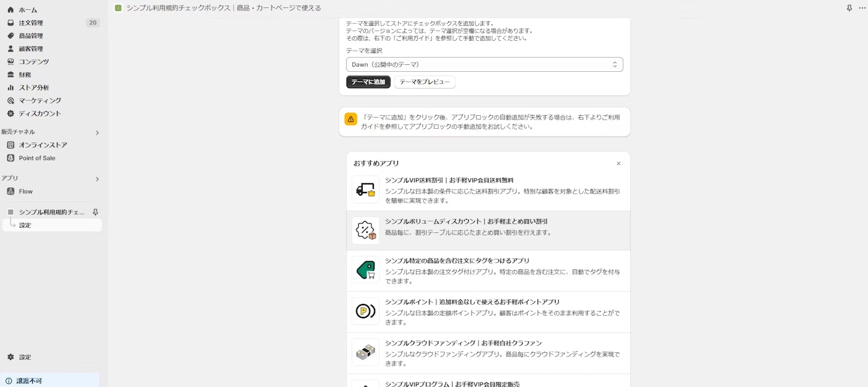Click the テーマに追加 button
868x387 pixels.
[x=368, y=82]
